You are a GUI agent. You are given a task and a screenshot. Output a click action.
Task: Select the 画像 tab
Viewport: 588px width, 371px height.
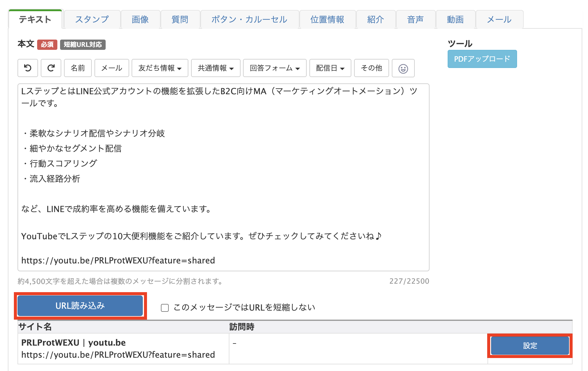coord(140,20)
